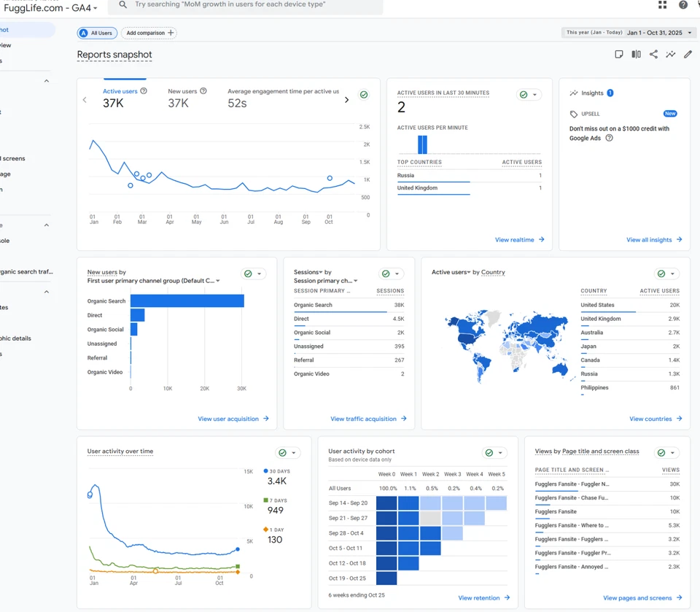Click the analytics search input field

(x=248, y=5)
